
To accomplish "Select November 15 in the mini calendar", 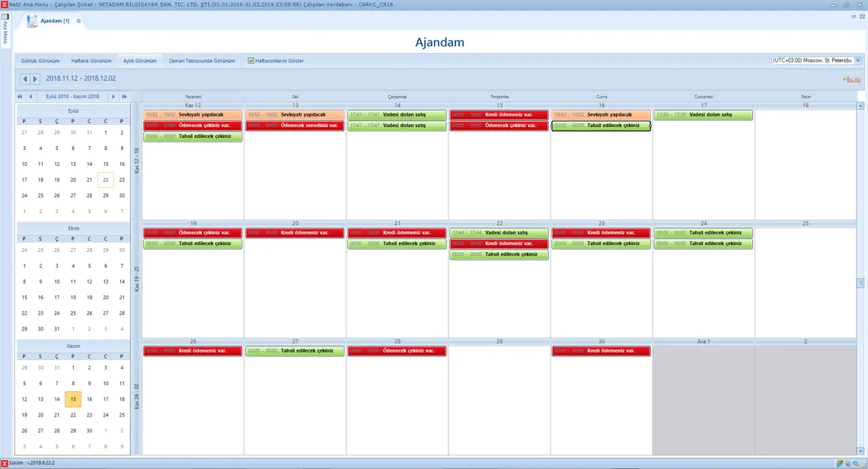I will (73, 398).
